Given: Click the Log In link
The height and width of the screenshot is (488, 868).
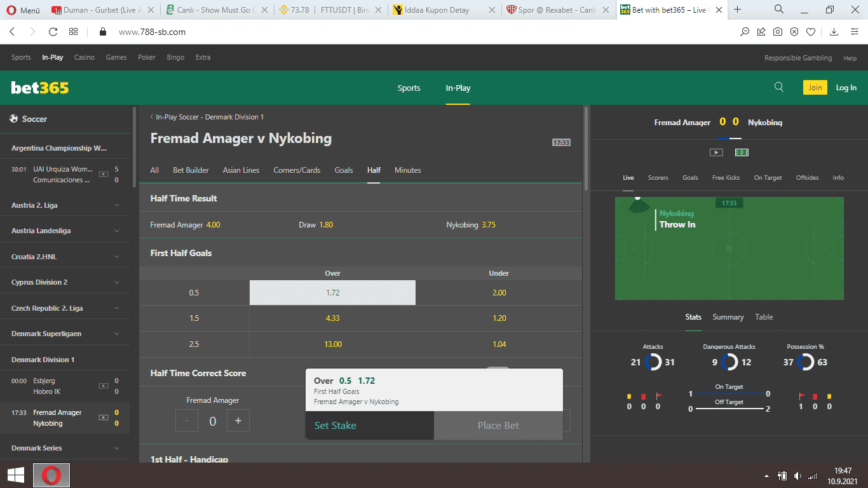Looking at the screenshot, I should (846, 88).
